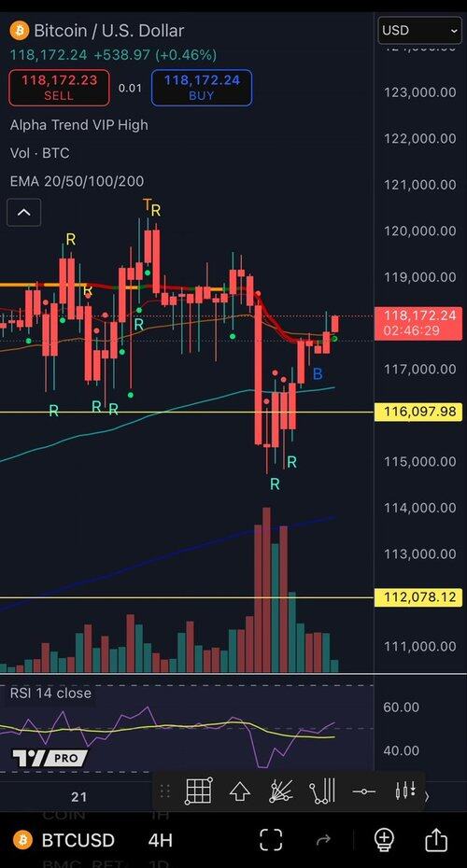Tap the redo arrow icon

(x=323, y=840)
